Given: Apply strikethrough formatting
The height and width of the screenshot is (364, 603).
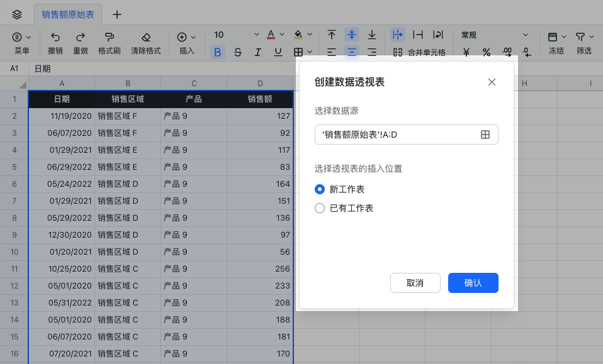Looking at the screenshot, I should pyautogui.click(x=238, y=52).
